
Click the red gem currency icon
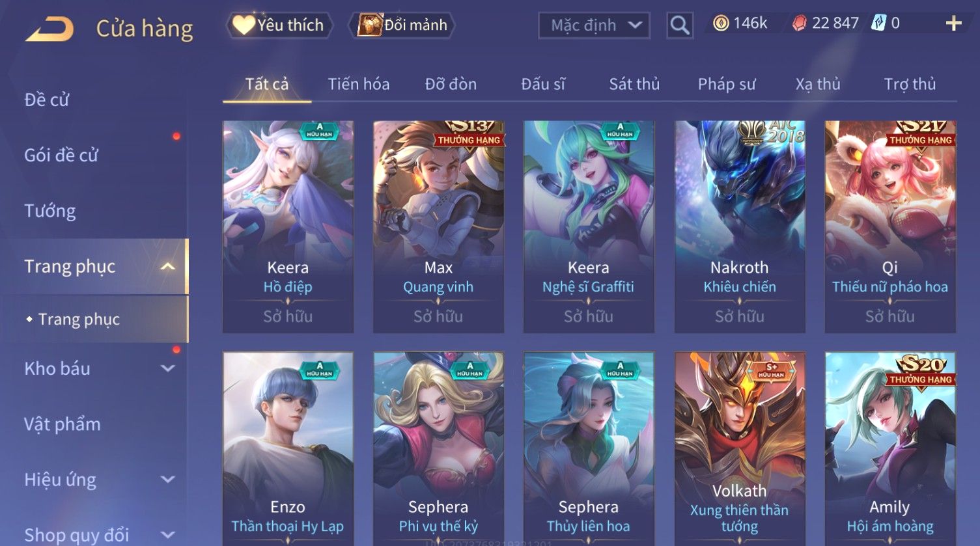pos(799,24)
